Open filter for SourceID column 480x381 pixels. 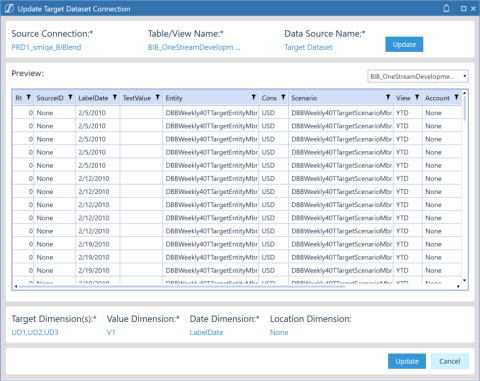pyautogui.click(x=70, y=97)
